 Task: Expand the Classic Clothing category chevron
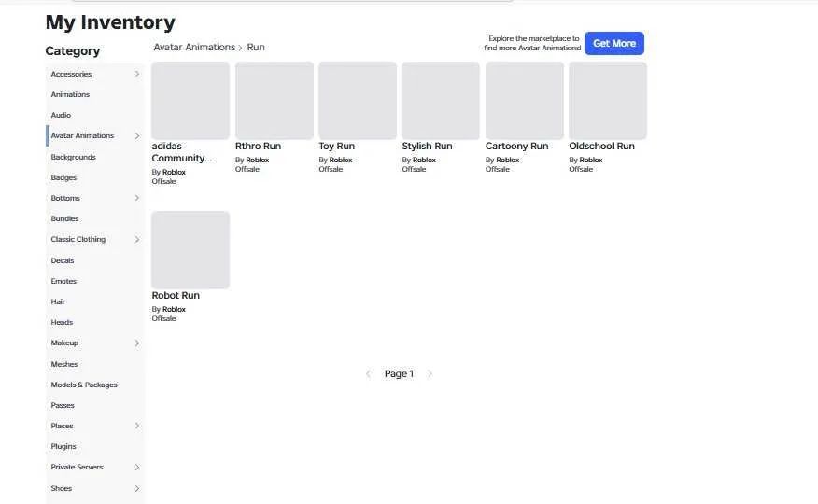point(137,239)
